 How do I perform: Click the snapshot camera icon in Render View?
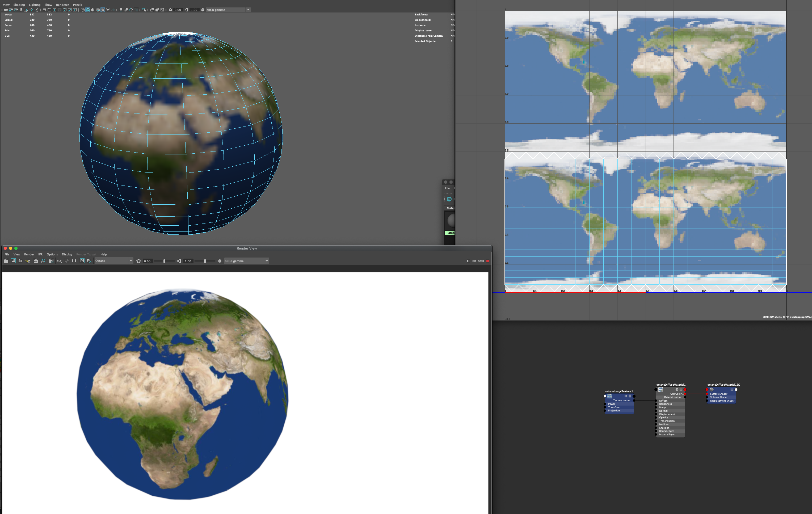point(20,261)
